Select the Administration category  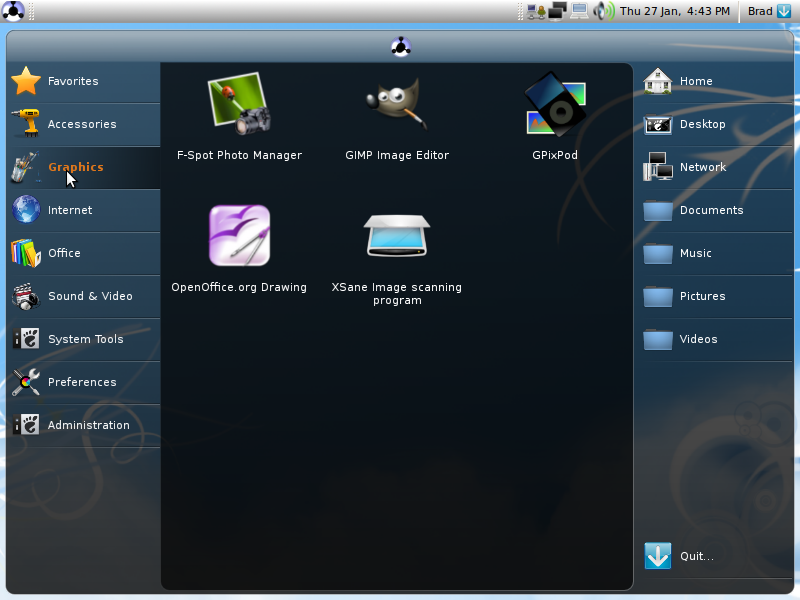(84, 425)
